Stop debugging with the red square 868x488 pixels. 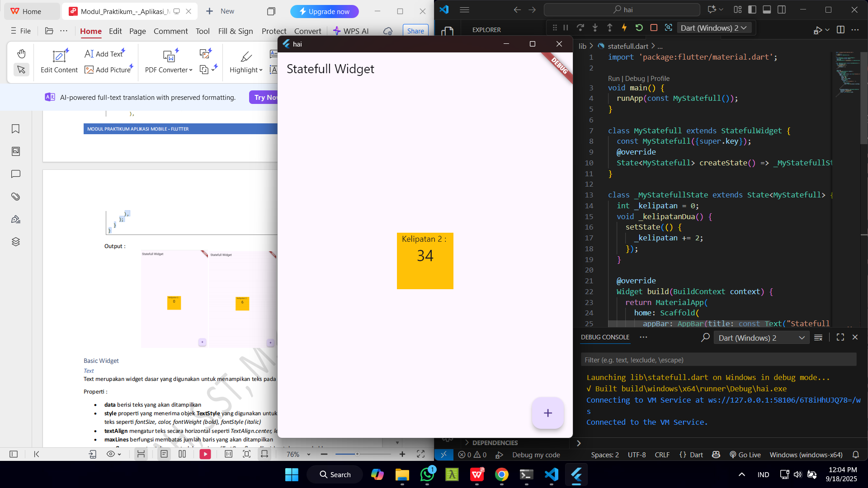point(654,28)
